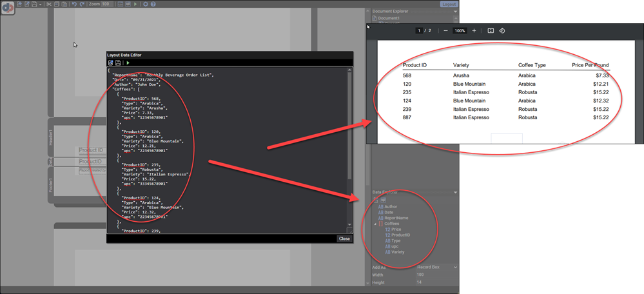Zoom in with the PDF viewer plus button

click(474, 31)
